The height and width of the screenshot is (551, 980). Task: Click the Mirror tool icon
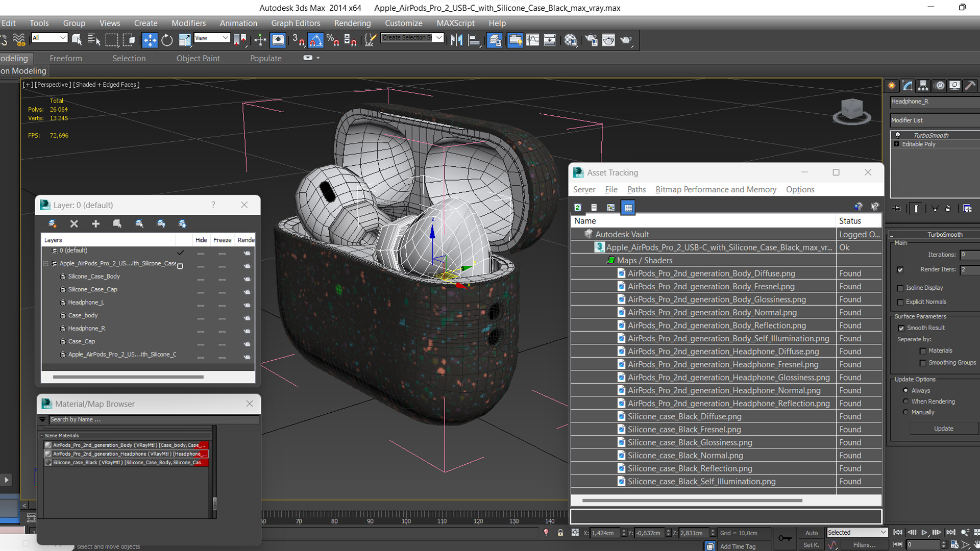[x=456, y=40]
